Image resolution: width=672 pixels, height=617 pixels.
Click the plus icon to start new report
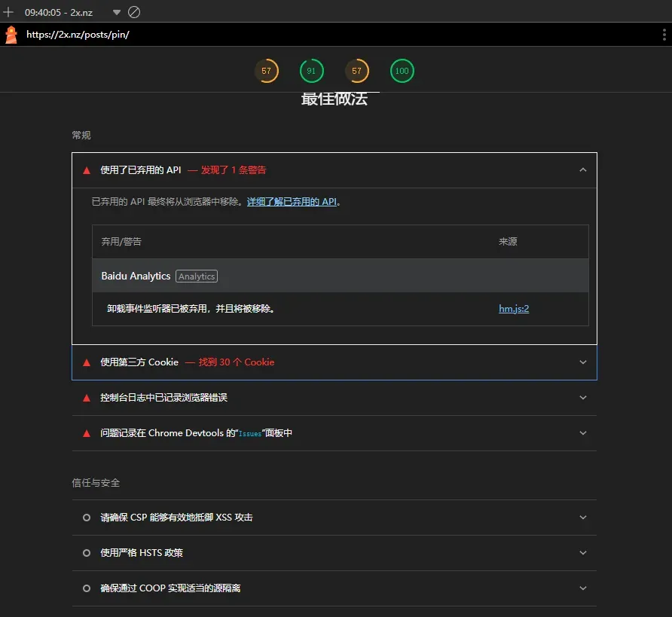9,12
